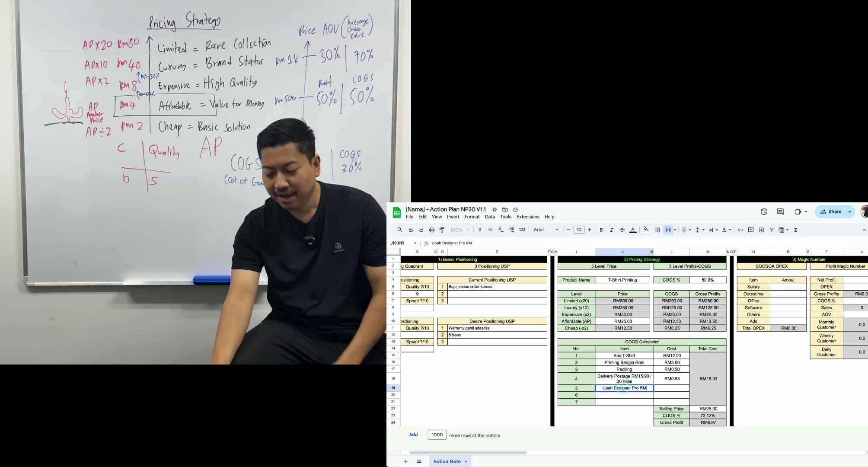Open the fill color picker
This screenshot has width=868, height=467.
point(646,230)
